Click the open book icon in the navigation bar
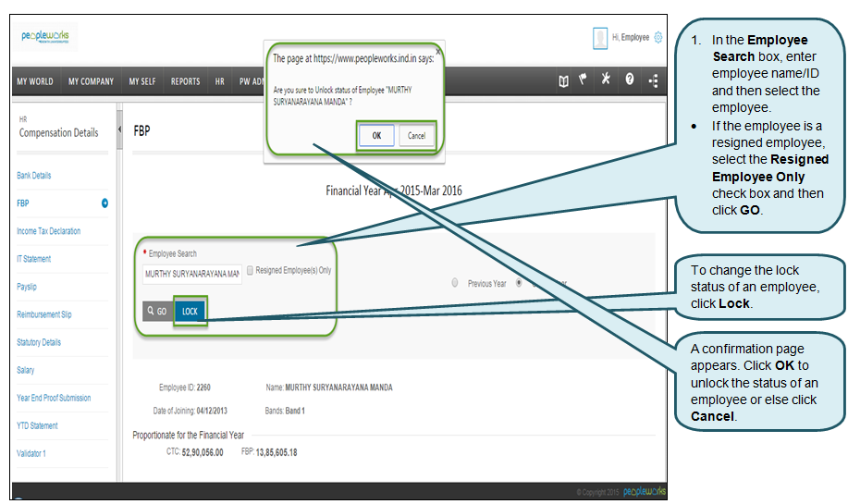The image size is (848, 504). [563, 81]
